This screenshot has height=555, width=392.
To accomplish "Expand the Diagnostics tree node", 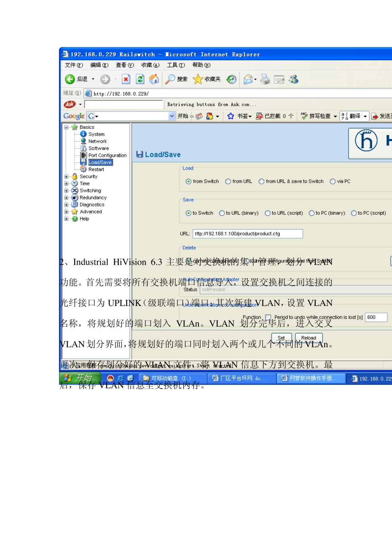I will coord(66,204).
